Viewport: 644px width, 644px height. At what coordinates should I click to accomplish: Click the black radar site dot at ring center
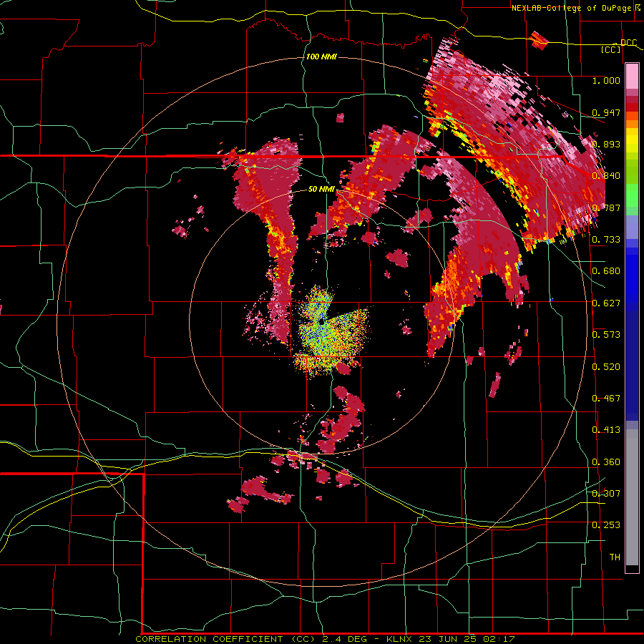(321, 322)
